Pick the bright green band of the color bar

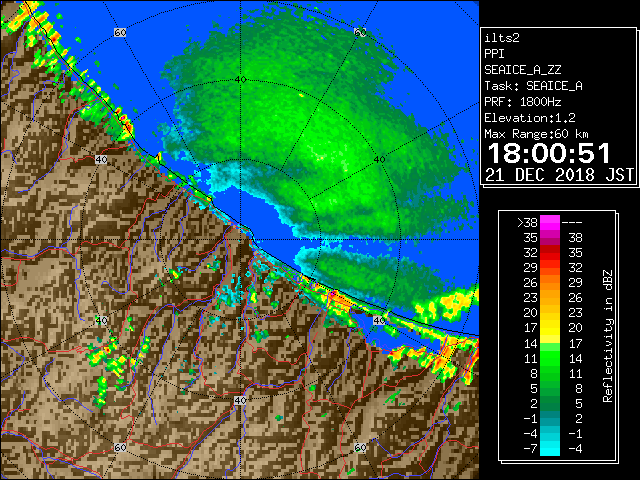[x=550, y=358]
